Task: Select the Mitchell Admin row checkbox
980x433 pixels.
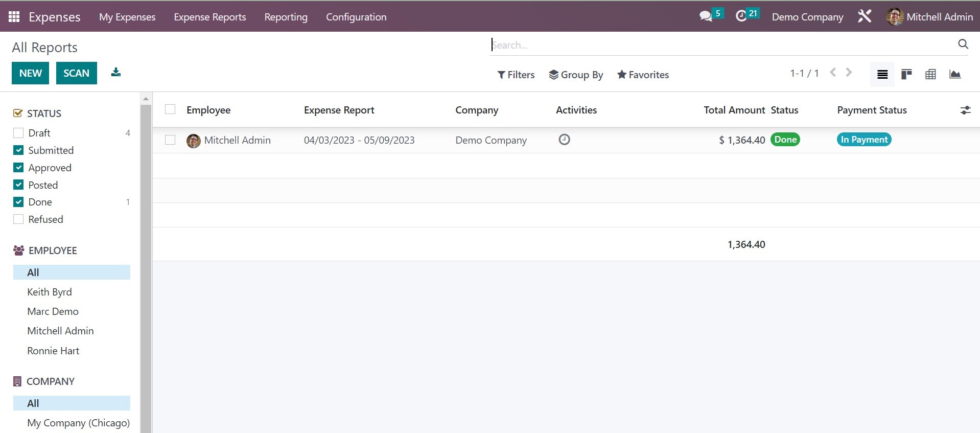Action: click(x=170, y=140)
